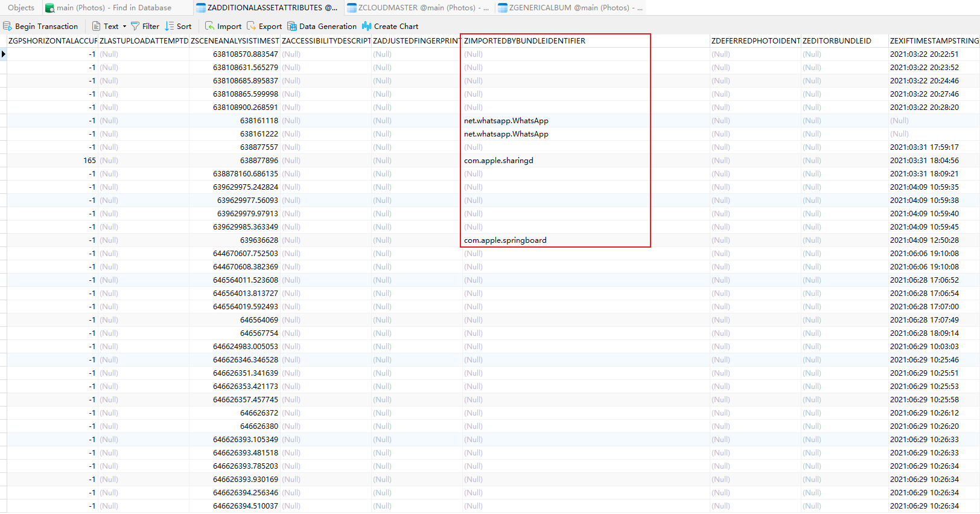Click the cell containing value 165
The height and width of the screenshot is (514, 980).
point(89,161)
